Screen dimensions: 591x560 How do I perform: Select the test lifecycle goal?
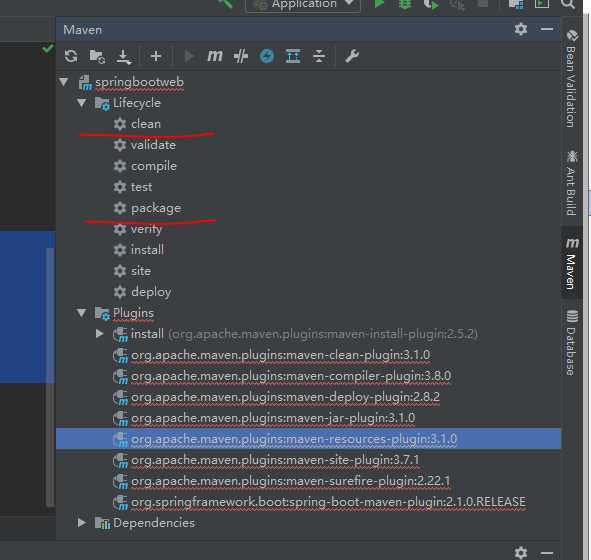[141, 187]
